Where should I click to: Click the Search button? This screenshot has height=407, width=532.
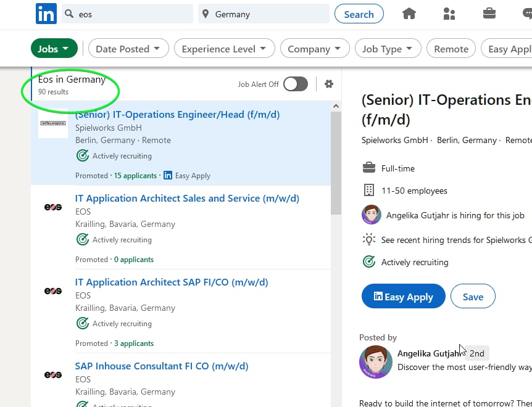[x=359, y=14]
